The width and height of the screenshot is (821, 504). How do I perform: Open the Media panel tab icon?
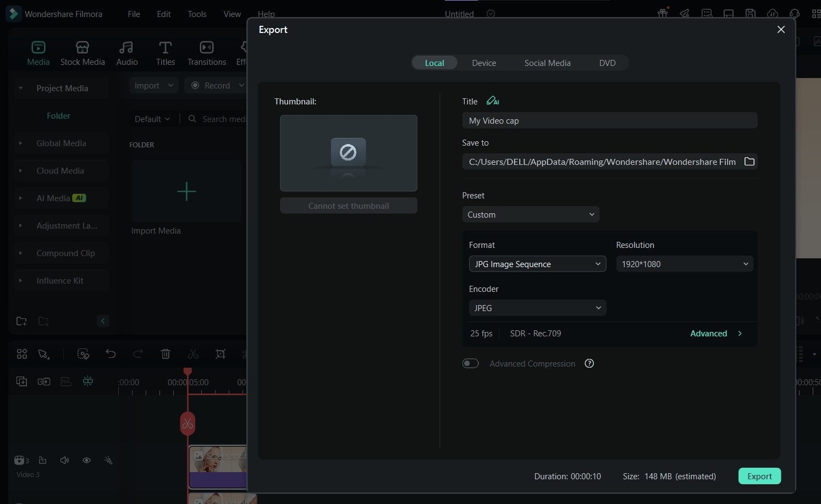pos(38,47)
